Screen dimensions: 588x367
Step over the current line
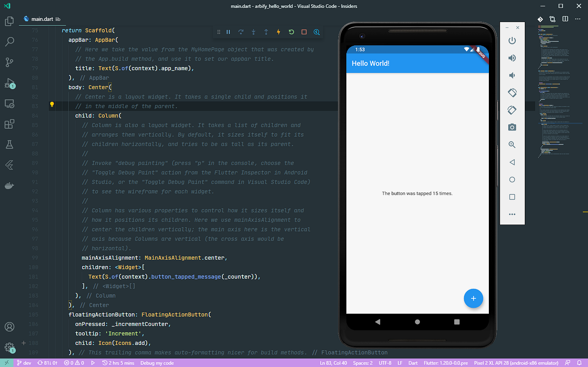tap(241, 32)
